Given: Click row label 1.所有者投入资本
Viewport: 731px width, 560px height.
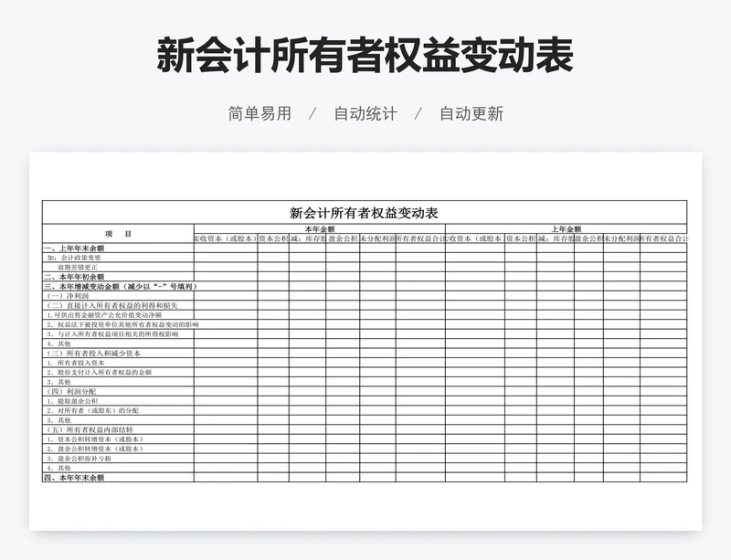Looking at the screenshot, I should 76,363.
